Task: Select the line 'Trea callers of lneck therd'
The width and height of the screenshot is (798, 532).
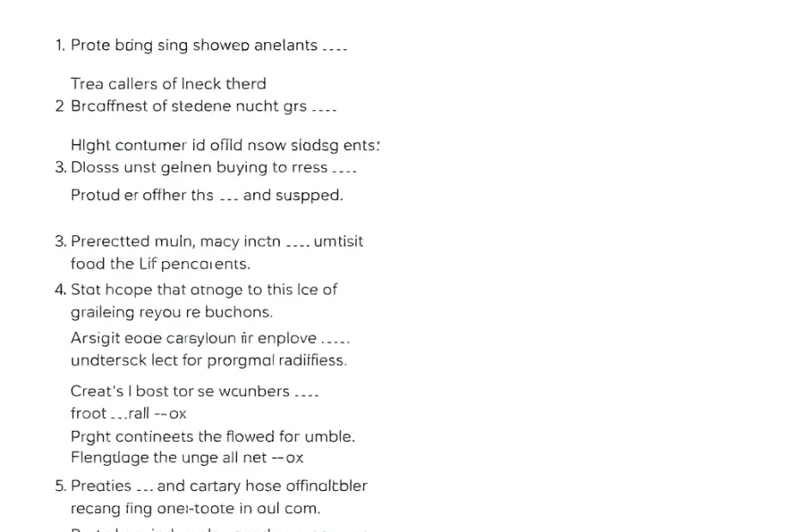Action: coord(168,83)
